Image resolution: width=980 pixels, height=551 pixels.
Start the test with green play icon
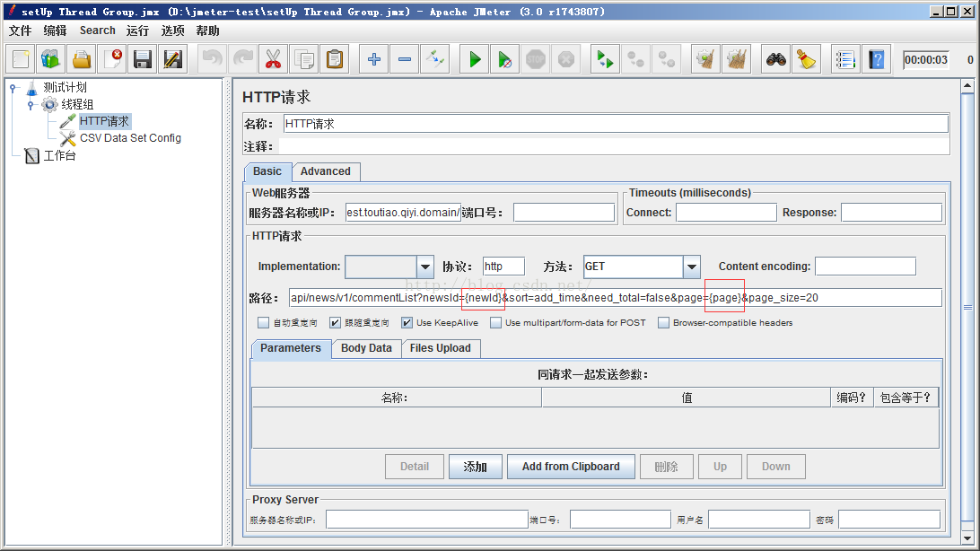coord(475,60)
